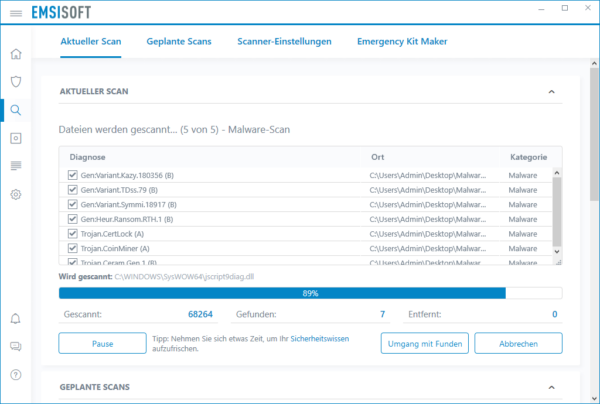600x404 pixels.
Task: Open the Logs sidebar icon
Action: [x=16, y=166]
